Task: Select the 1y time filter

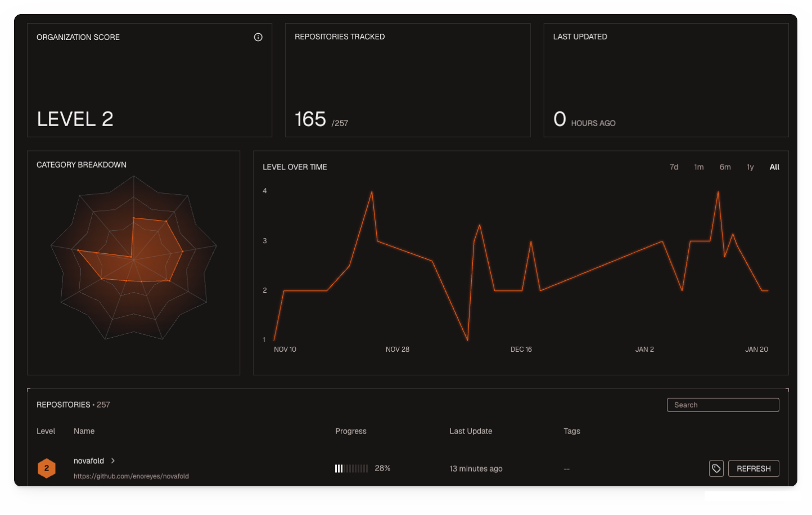Action: [750, 167]
